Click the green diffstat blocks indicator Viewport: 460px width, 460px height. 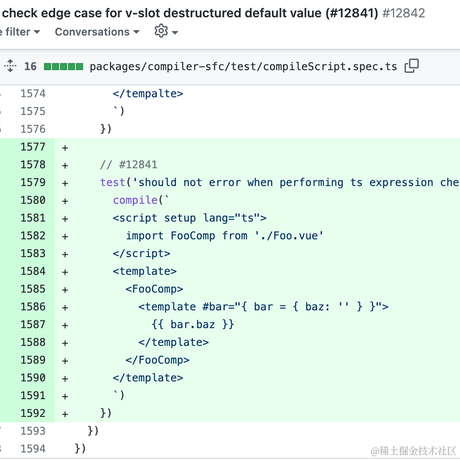(x=63, y=67)
